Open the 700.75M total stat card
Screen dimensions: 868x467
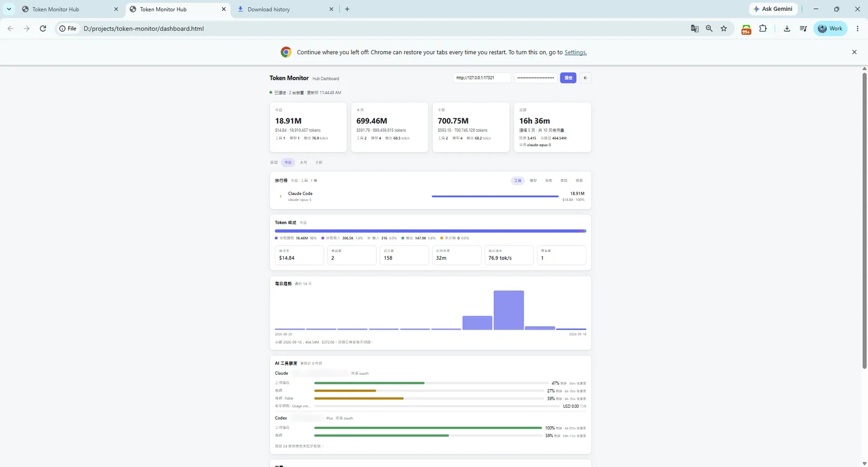pyautogui.click(x=471, y=127)
